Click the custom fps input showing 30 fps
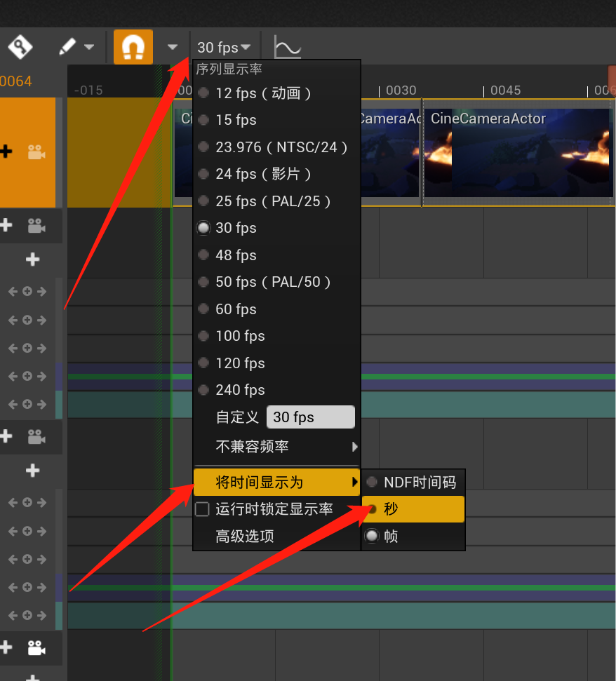Image resolution: width=616 pixels, height=681 pixels. 311,417
